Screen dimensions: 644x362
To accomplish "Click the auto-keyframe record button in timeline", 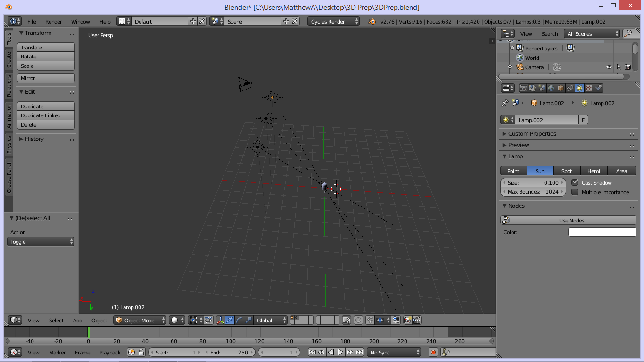I will coord(433,352).
